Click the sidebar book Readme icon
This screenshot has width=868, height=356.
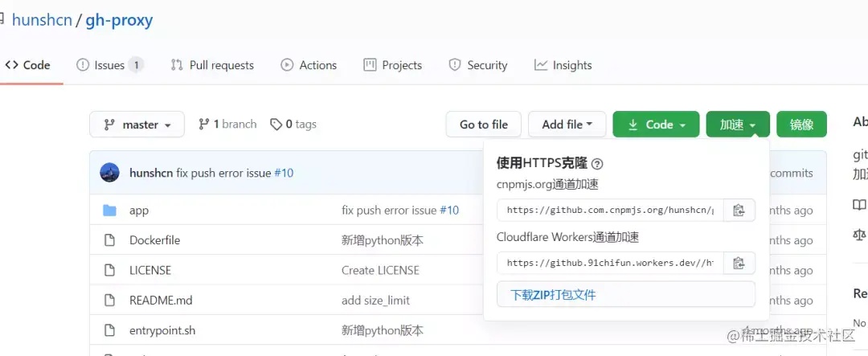coord(859,206)
